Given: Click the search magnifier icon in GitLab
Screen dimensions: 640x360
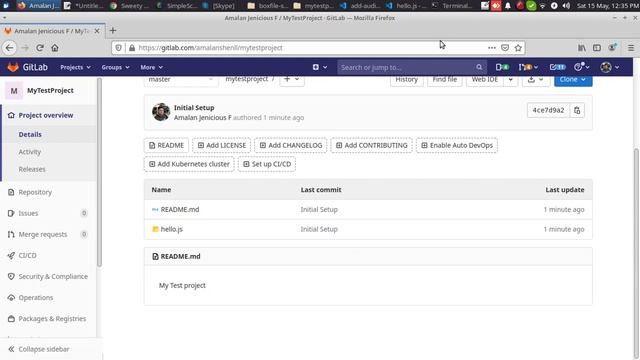Looking at the screenshot, I should pyautogui.click(x=479, y=67).
